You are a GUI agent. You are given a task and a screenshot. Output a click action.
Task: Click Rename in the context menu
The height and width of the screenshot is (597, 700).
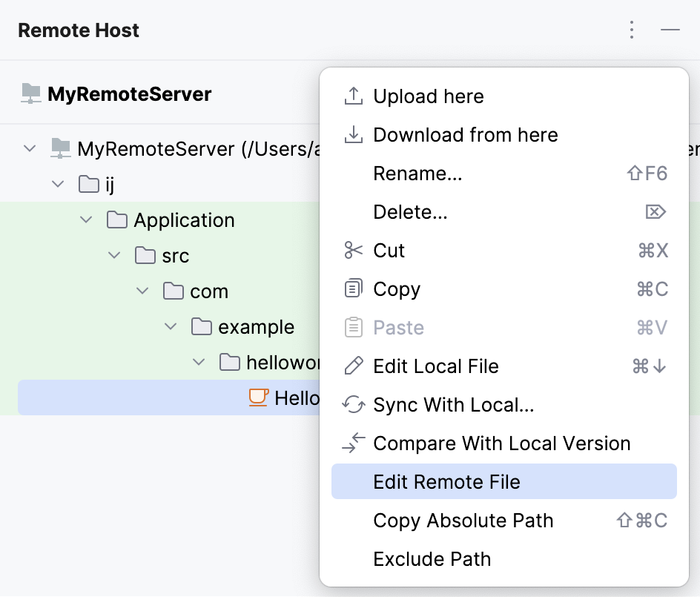coord(417,173)
